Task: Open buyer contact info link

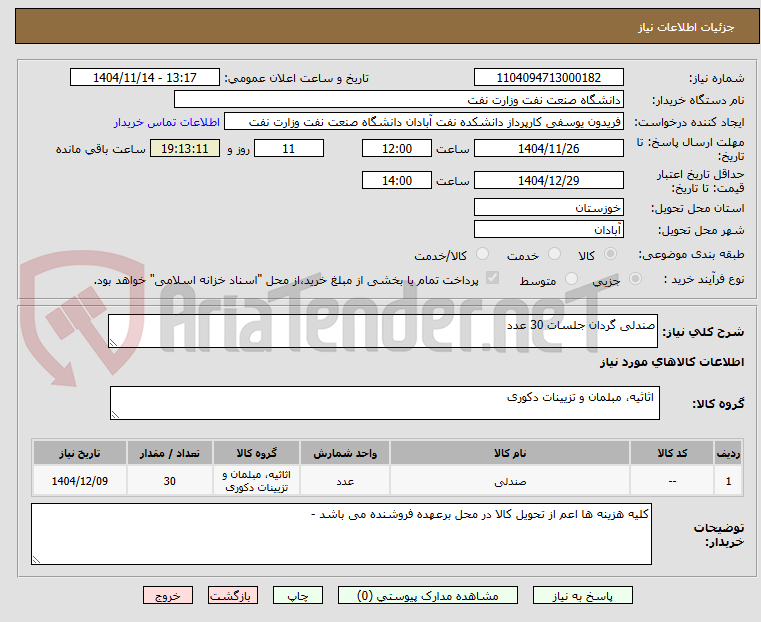Action: pyautogui.click(x=167, y=122)
